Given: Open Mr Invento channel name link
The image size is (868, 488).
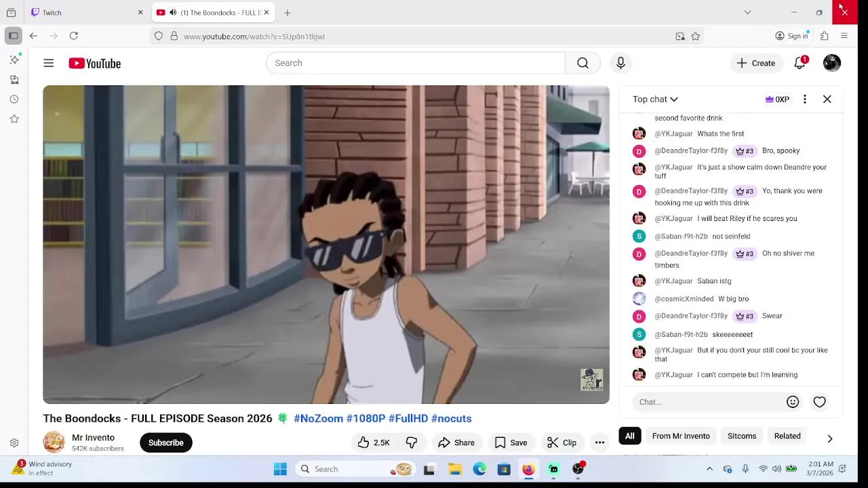Looking at the screenshot, I should pyautogui.click(x=93, y=438).
